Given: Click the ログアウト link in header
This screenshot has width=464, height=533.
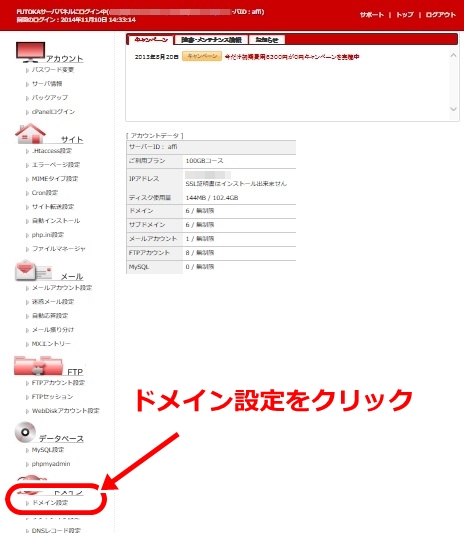Looking at the screenshot, I should point(440,15).
